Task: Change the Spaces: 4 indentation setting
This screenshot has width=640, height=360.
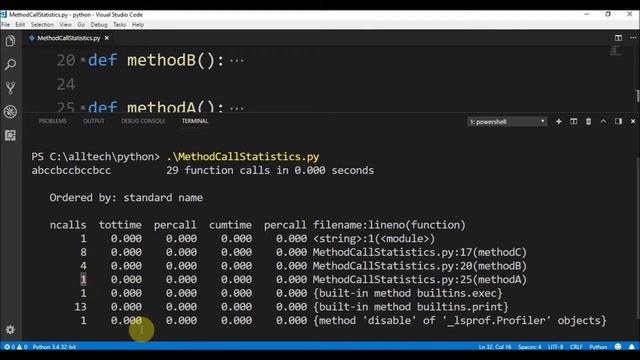Action: click(529, 347)
